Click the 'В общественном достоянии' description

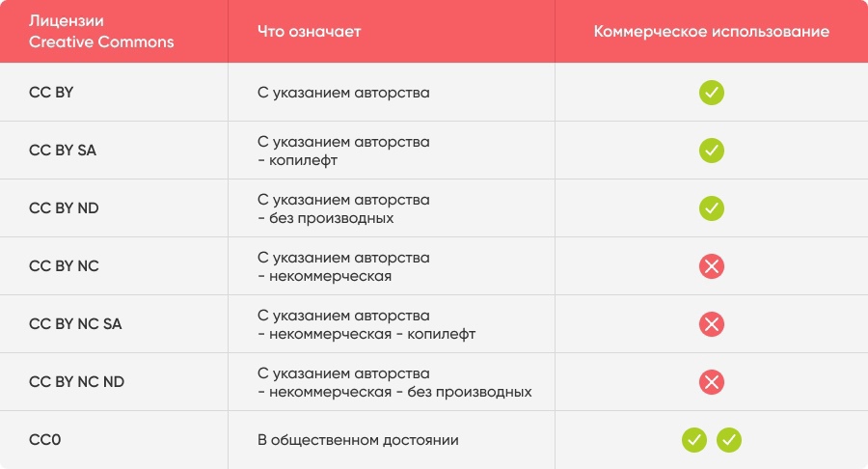click(x=358, y=440)
